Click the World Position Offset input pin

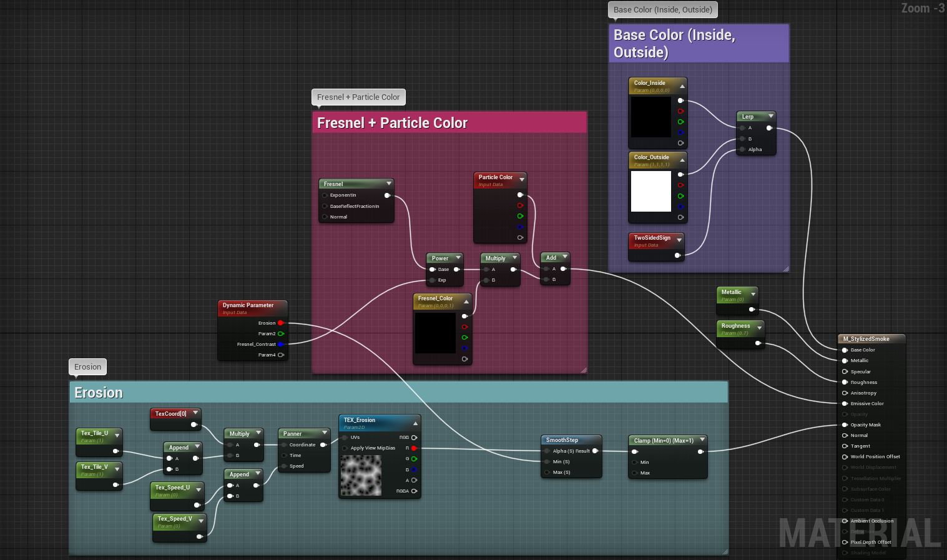(845, 456)
